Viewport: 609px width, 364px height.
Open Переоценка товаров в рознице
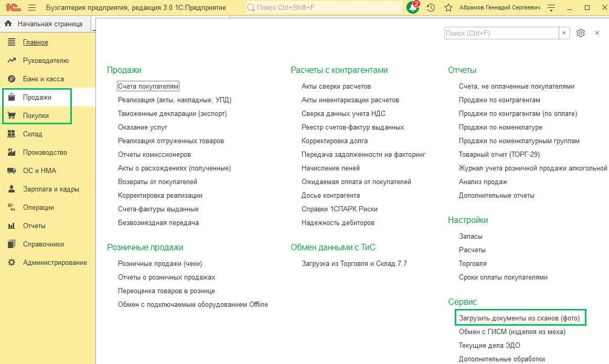click(167, 291)
